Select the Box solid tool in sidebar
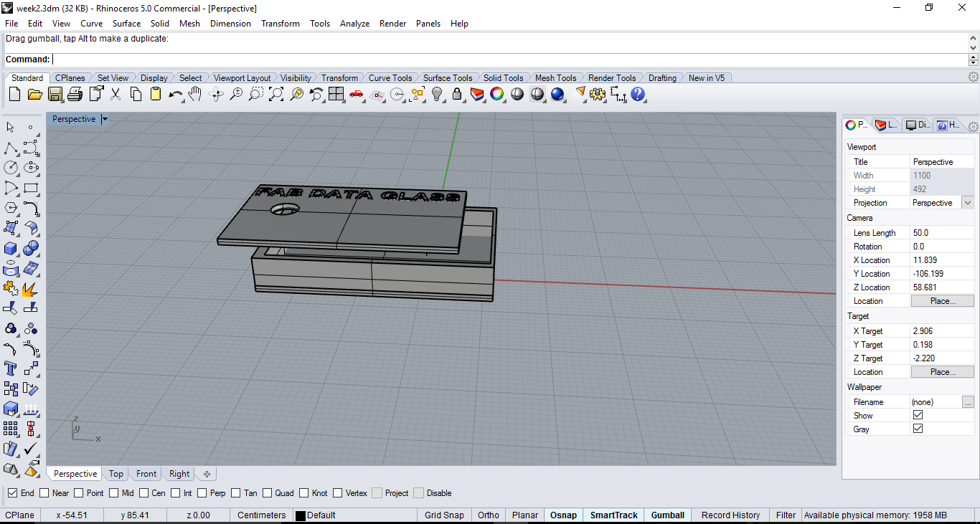The image size is (980, 524). pos(11,248)
